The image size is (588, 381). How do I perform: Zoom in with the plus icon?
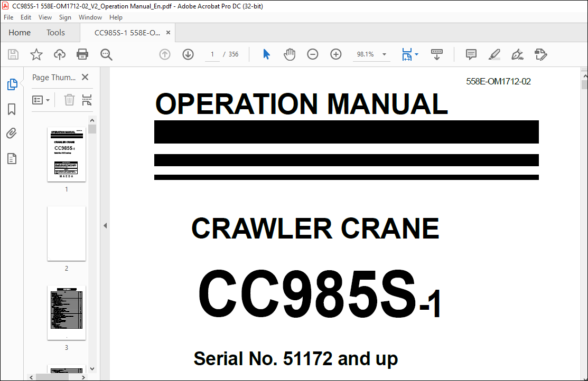coord(336,54)
